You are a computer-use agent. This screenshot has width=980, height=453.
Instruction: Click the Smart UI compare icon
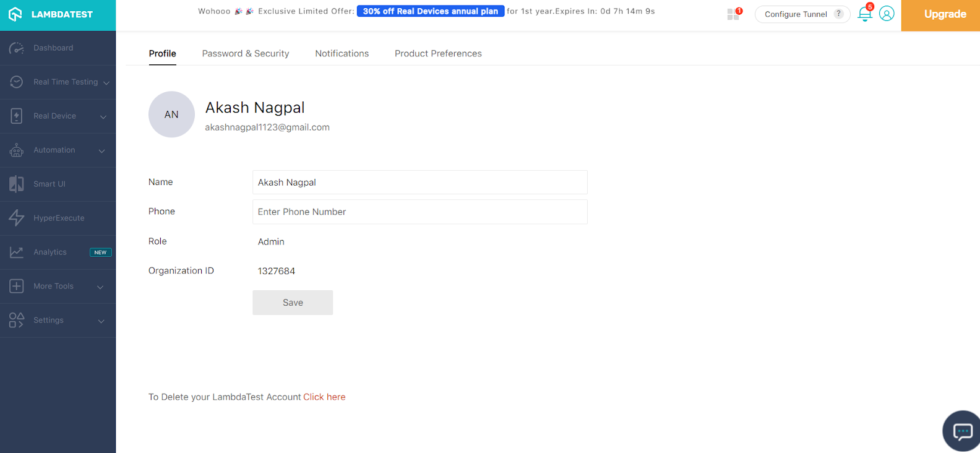(x=17, y=184)
